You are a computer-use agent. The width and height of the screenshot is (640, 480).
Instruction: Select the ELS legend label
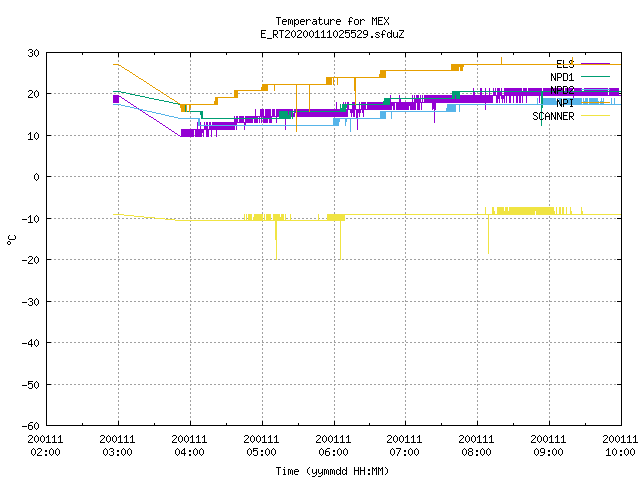click(x=565, y=64)
